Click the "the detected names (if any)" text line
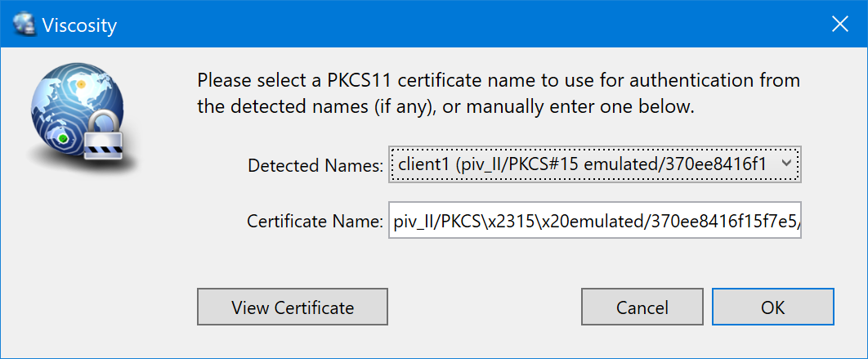 click(x=445, y=106)
